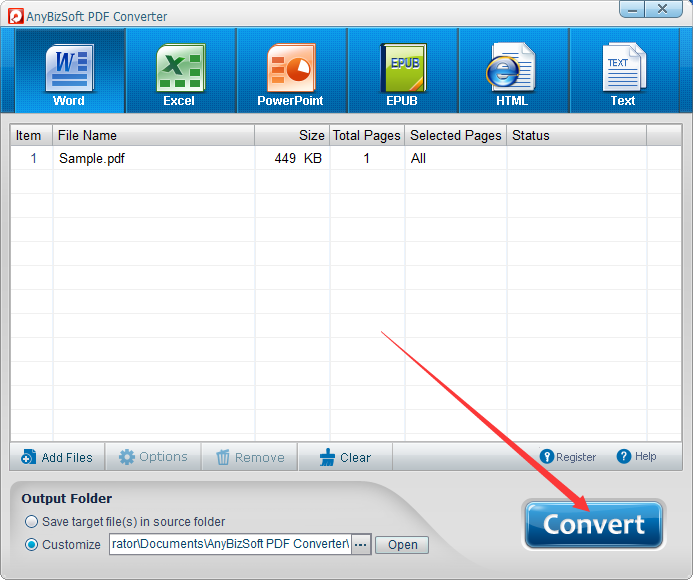Click the Total Pages column header
693x580 pixels.
pos(367,135)
